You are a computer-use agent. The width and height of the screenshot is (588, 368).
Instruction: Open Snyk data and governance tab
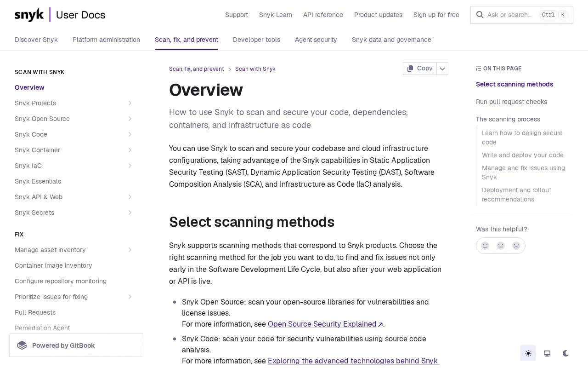coord(391,40)
